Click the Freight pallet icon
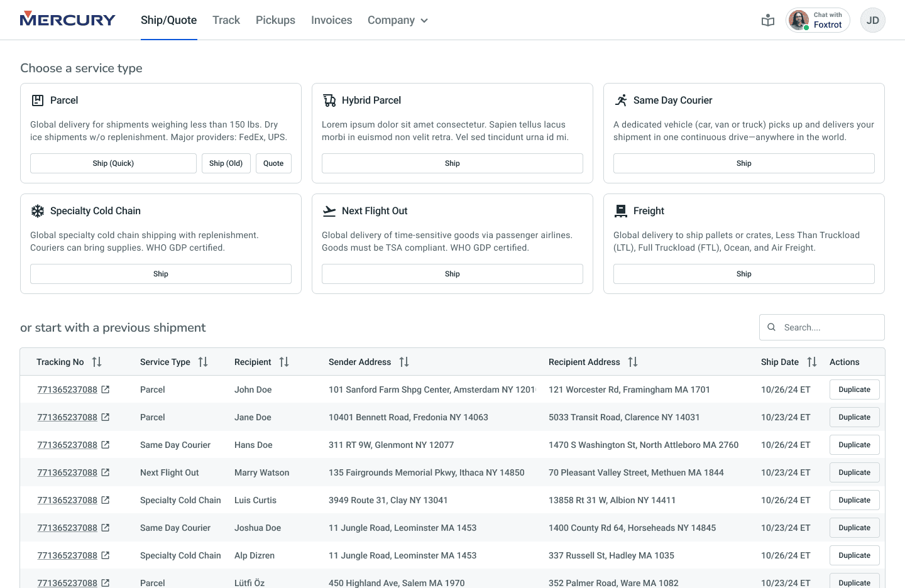 pyautogui.click(x=621, y=211)
